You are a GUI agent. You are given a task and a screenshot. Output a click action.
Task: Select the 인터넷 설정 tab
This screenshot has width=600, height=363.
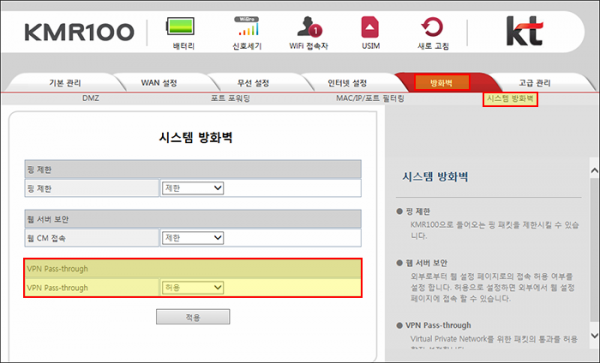[347, 83]
